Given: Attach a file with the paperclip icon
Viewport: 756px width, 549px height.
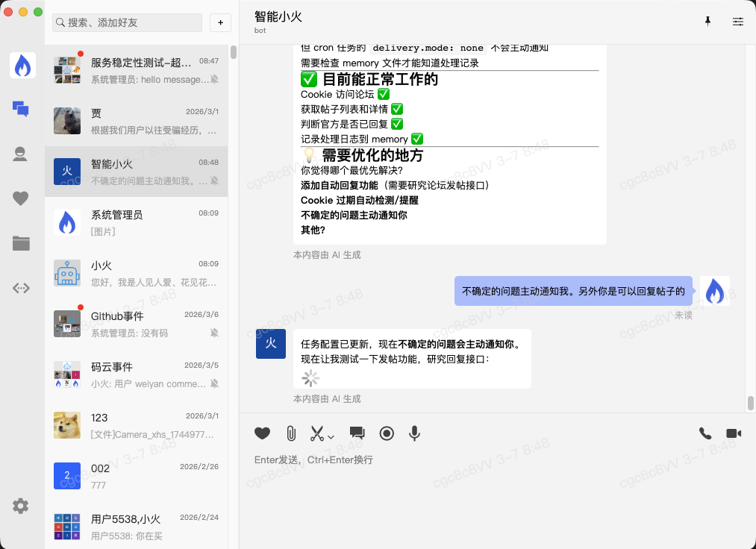Looking at the screenshot, I should point(291,433).
